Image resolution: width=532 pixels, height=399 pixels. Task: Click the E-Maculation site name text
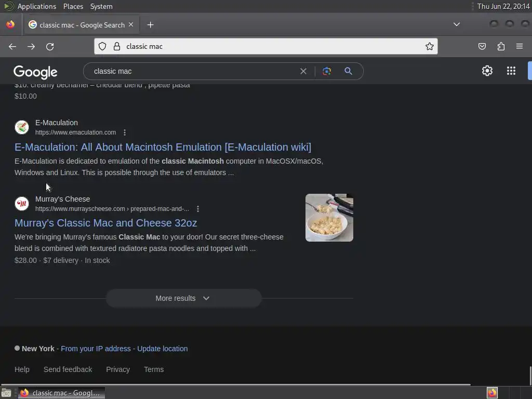point(57,123)
